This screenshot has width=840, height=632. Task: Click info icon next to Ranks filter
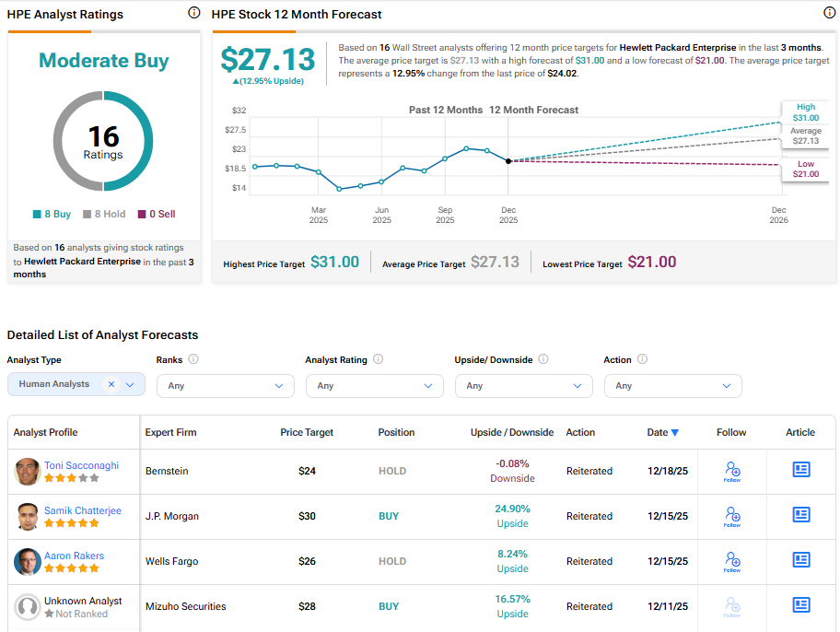193,359
